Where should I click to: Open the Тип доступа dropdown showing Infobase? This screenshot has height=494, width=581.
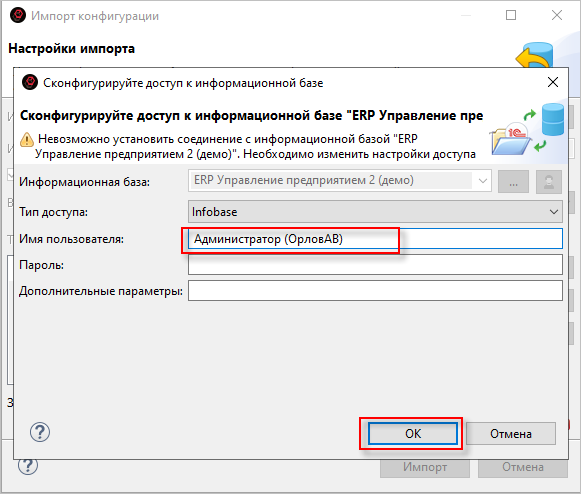(375, 212)
